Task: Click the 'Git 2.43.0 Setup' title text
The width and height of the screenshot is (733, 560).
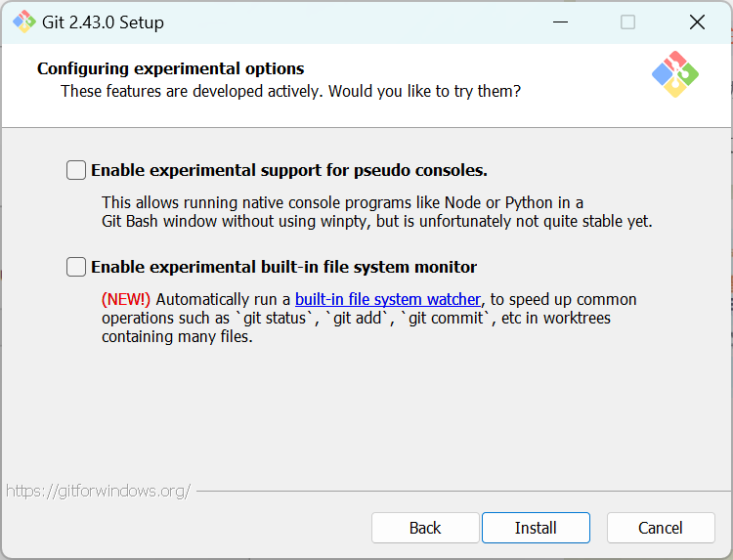Action: 104,22
